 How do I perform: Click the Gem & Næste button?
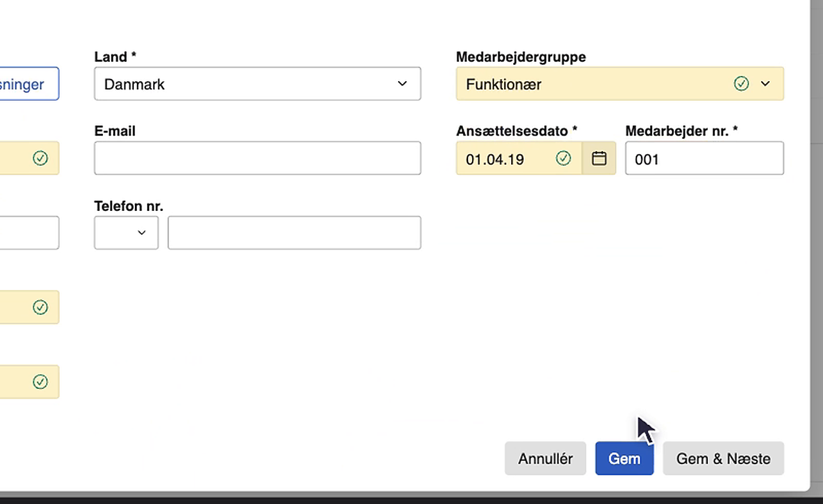click(723, 458)
